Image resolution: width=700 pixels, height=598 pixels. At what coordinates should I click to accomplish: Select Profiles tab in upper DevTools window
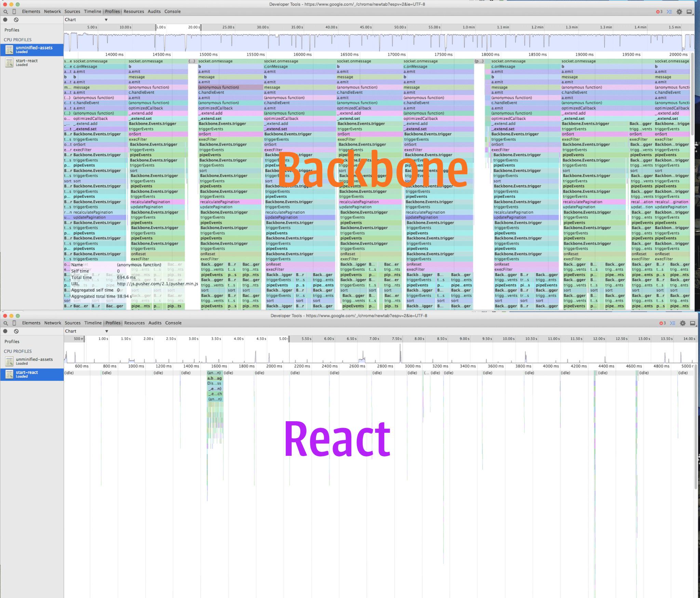tap(112, 12)
